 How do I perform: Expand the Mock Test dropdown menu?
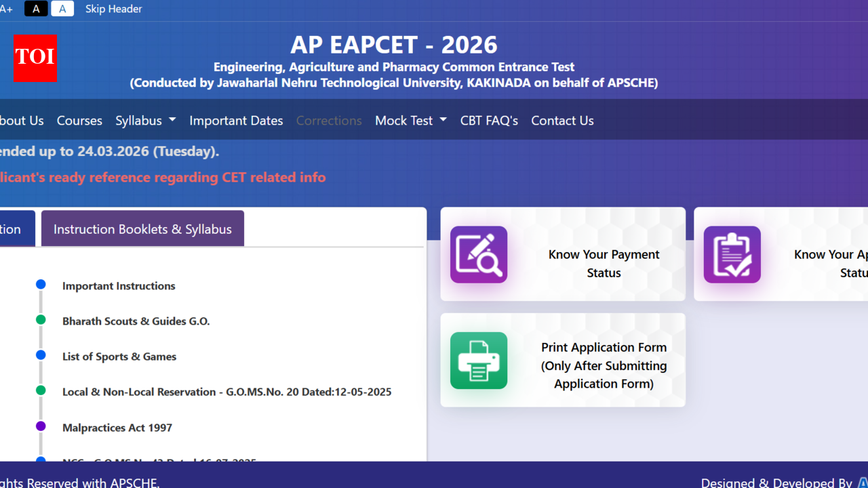coord(410,121)
